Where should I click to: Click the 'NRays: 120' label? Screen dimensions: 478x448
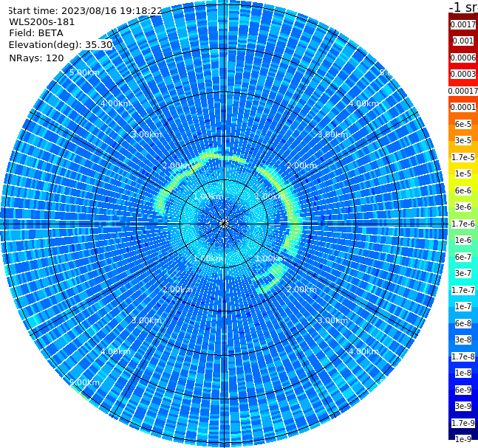[36, 58]
